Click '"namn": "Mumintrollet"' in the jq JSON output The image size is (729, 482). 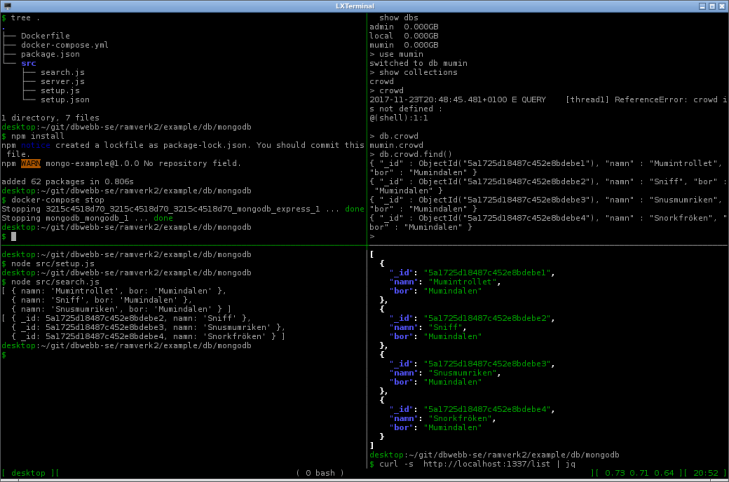445,282
